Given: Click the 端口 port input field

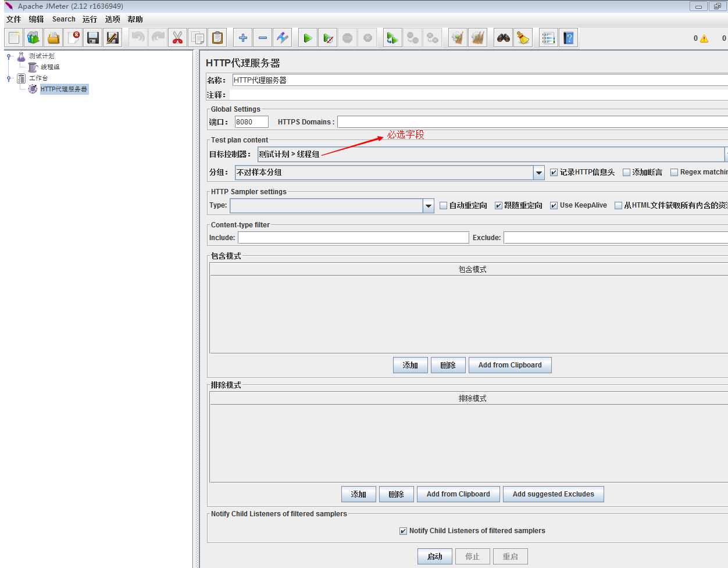Looking at the screenshot, I should tap(252, 122).
